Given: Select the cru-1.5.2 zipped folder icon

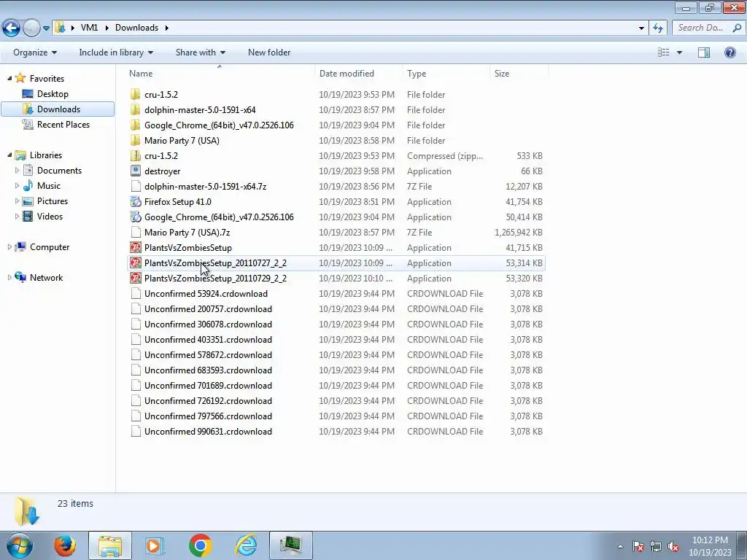Looking at the screenshot, I should (136, 156).
